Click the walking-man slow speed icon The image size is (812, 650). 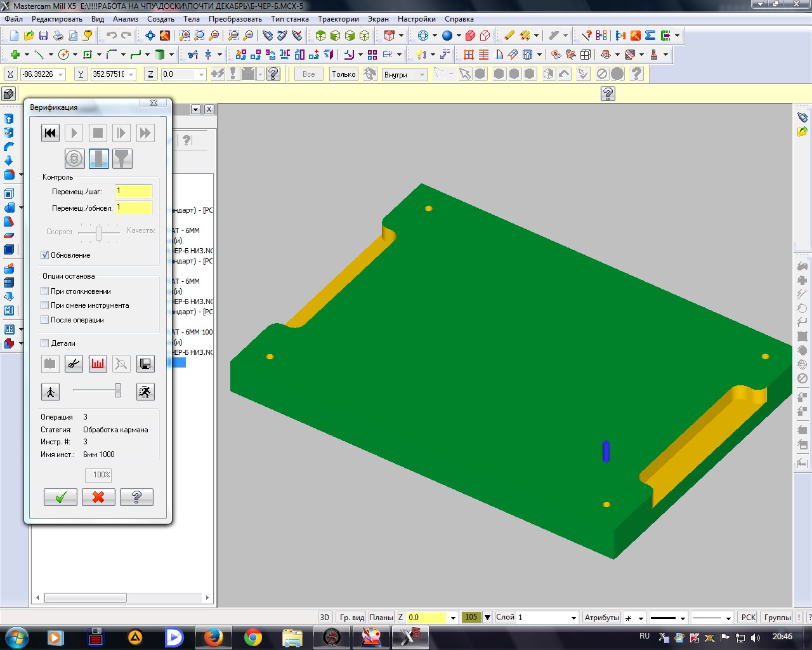[x=50, y=392]
